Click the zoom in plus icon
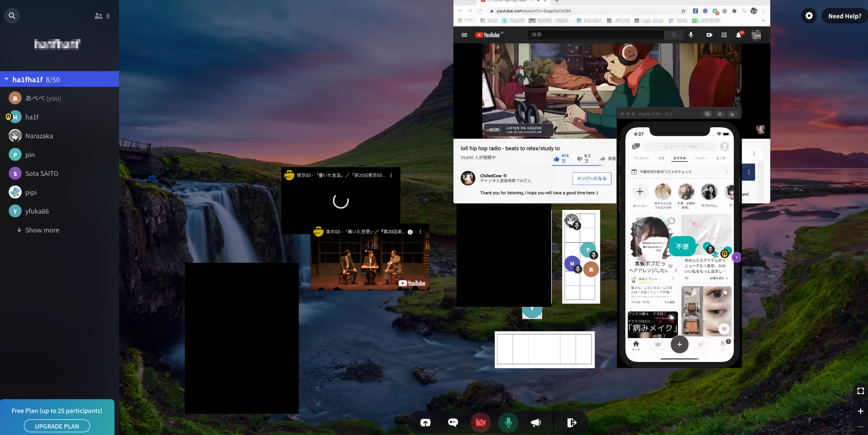Viewport: 868px width, 435px height. coord(860,411)
